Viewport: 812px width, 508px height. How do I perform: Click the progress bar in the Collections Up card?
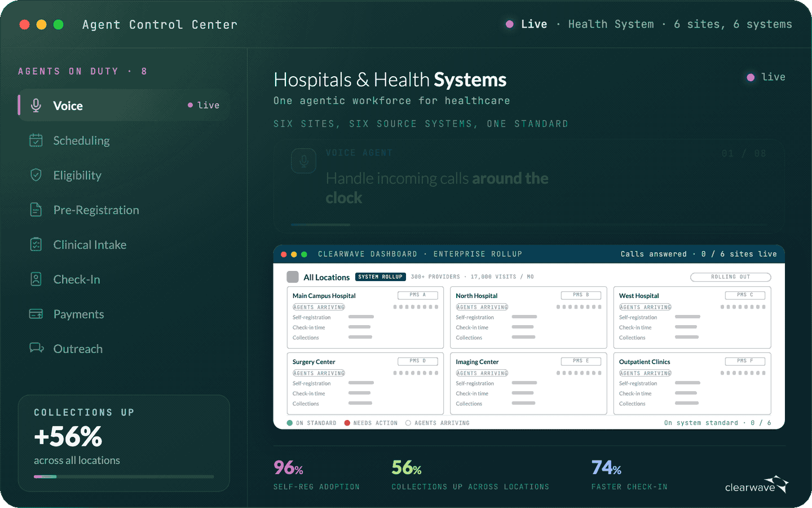(124, 477)
